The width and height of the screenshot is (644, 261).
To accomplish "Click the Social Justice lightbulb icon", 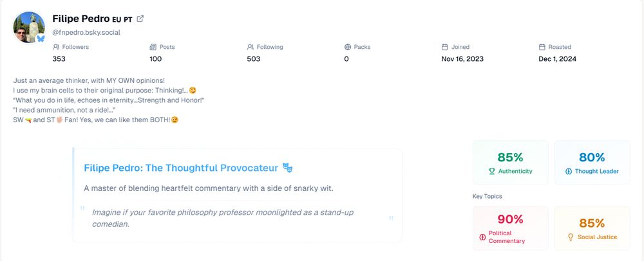I will 570,237.
